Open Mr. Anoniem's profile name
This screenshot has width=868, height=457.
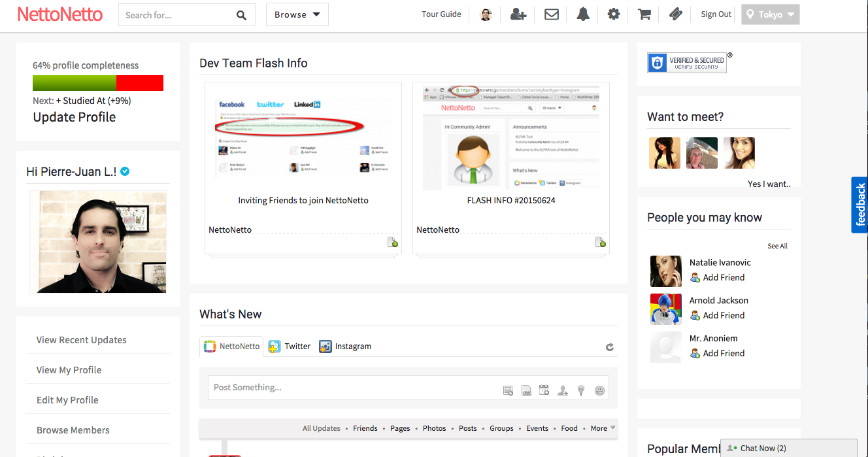714,338
